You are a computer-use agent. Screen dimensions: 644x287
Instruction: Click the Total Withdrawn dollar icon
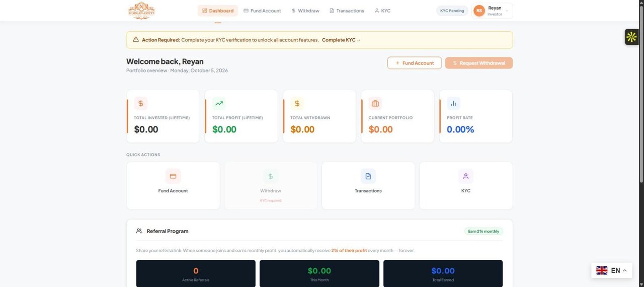tap(297, 103)
